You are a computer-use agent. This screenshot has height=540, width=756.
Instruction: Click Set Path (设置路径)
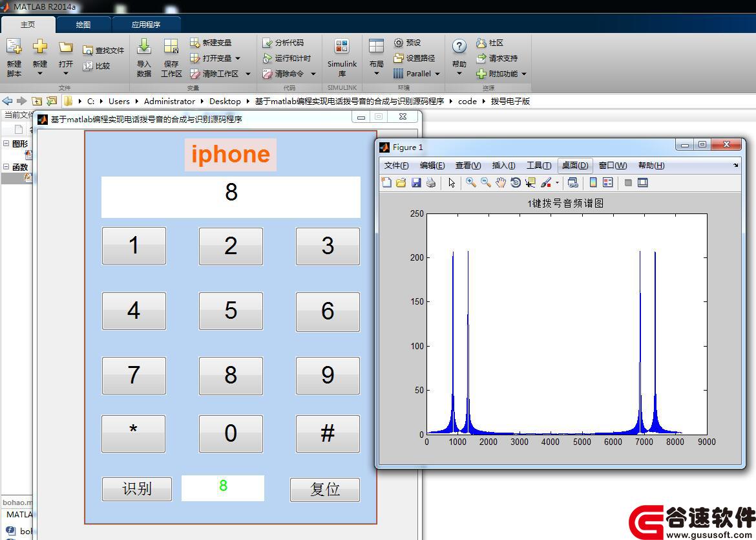point(414,58)
